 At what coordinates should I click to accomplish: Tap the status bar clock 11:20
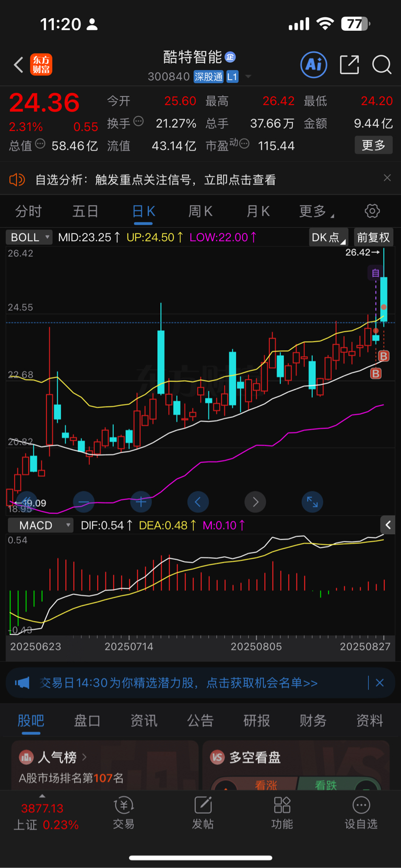pyautogui.click(x=61, y=24)
